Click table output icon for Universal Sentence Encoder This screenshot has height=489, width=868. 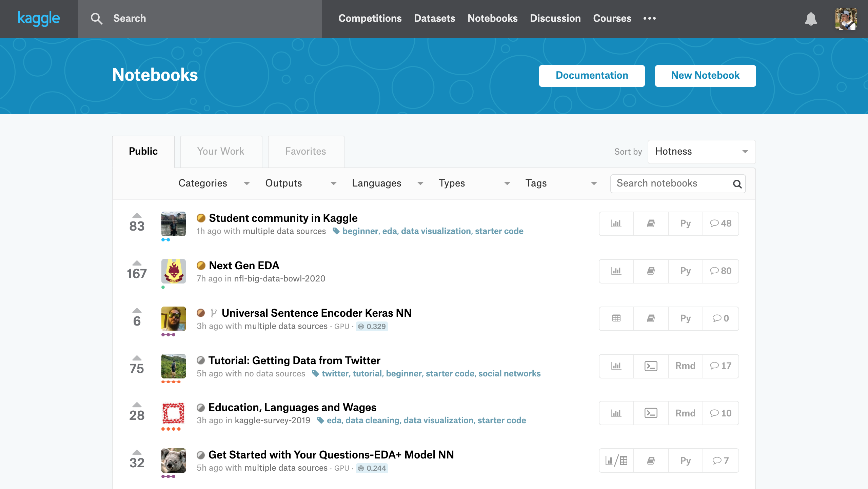pos(616,318)
